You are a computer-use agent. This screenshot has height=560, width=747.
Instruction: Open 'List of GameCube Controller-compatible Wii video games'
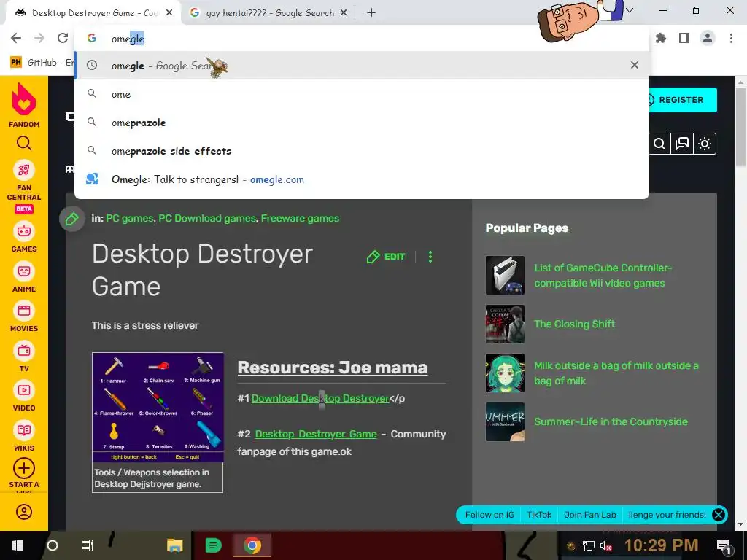click(603, 275)
